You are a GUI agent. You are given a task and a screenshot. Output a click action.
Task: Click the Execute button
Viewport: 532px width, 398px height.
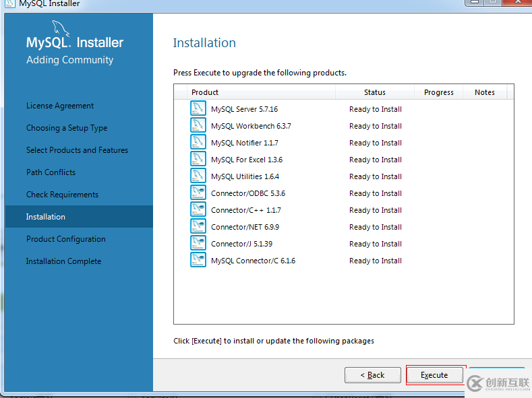tap(435, 375)
